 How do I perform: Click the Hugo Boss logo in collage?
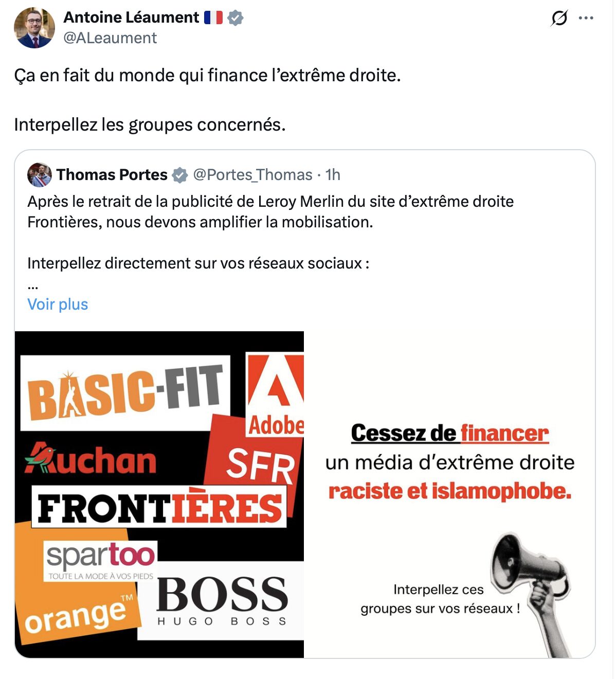pos(222,600)
